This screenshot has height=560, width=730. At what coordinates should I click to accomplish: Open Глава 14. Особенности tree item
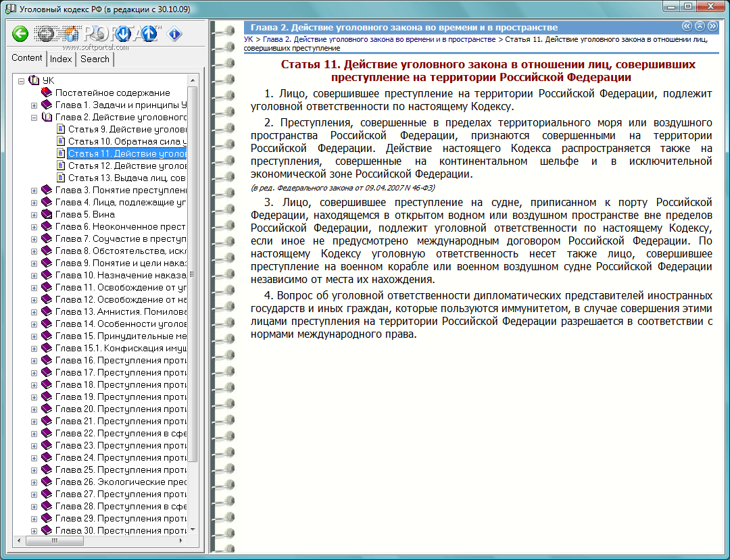(x=120, y=324)
